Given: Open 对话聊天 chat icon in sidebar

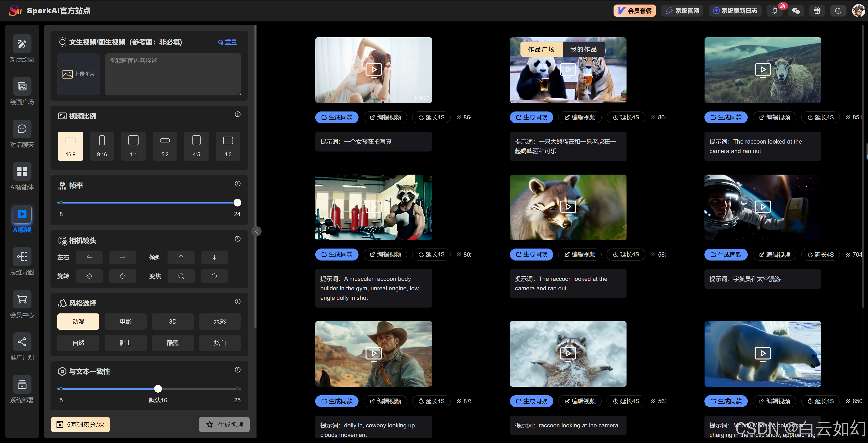Looking at the screenshot, I should pos(22,129).
